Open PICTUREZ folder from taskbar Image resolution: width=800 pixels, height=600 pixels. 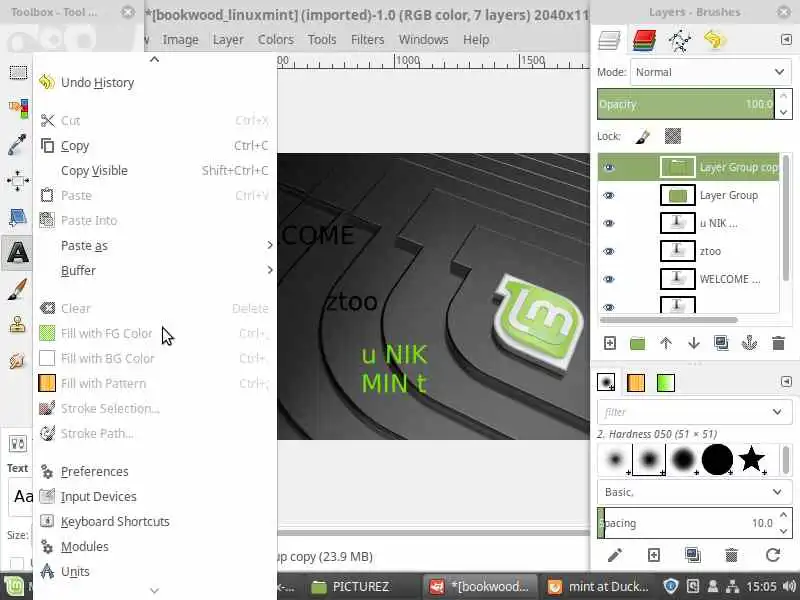coord(351,587)
